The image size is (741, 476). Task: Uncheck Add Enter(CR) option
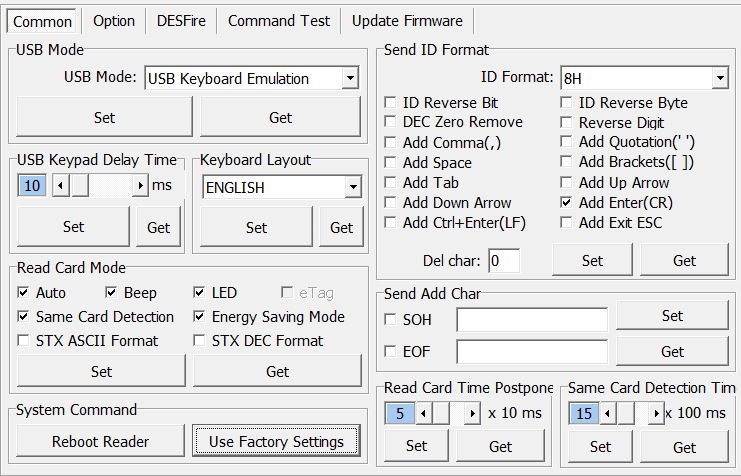(x=567, y=203)
